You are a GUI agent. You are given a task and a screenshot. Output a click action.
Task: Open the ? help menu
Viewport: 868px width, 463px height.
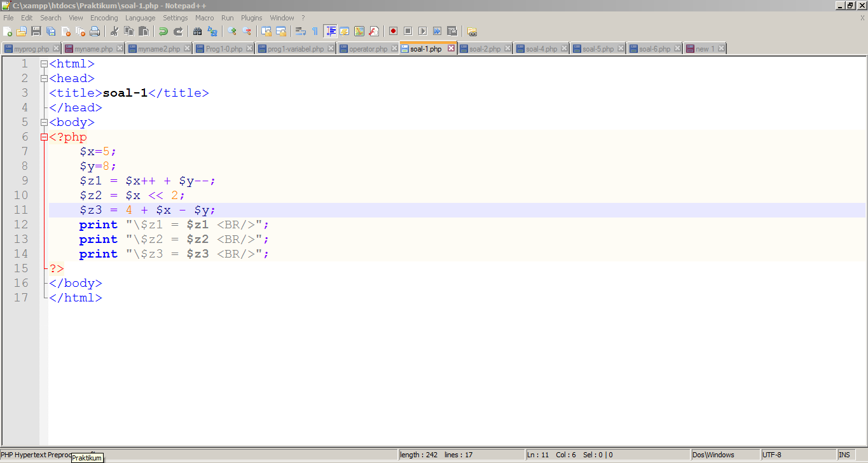coord(303,18)
